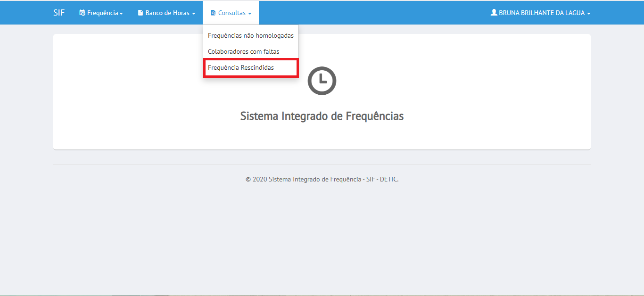Click the search icon beside Consultas
644x296 pixels.
[x=213, y=13]
